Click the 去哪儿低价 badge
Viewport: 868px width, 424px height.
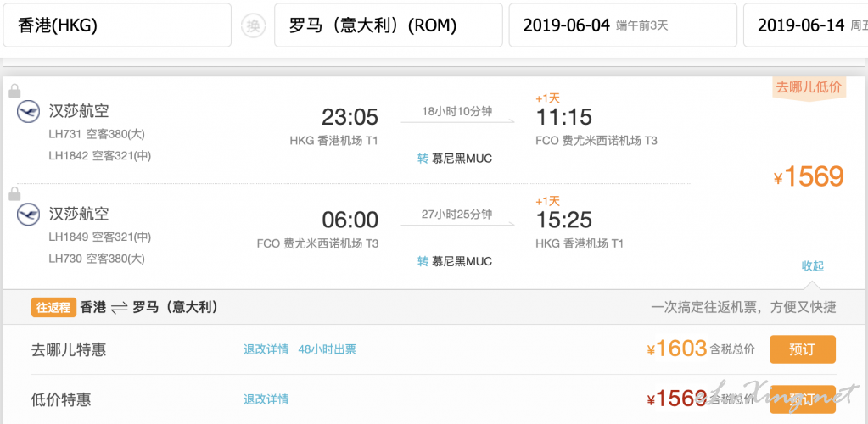point(807,87)
